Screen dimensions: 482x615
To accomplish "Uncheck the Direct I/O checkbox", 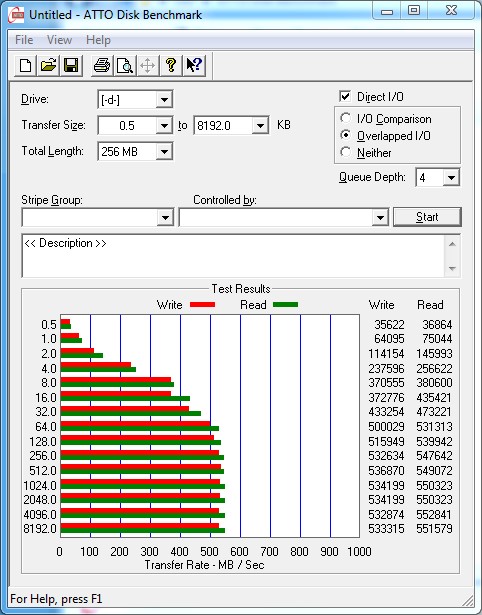I will (345, 96).
